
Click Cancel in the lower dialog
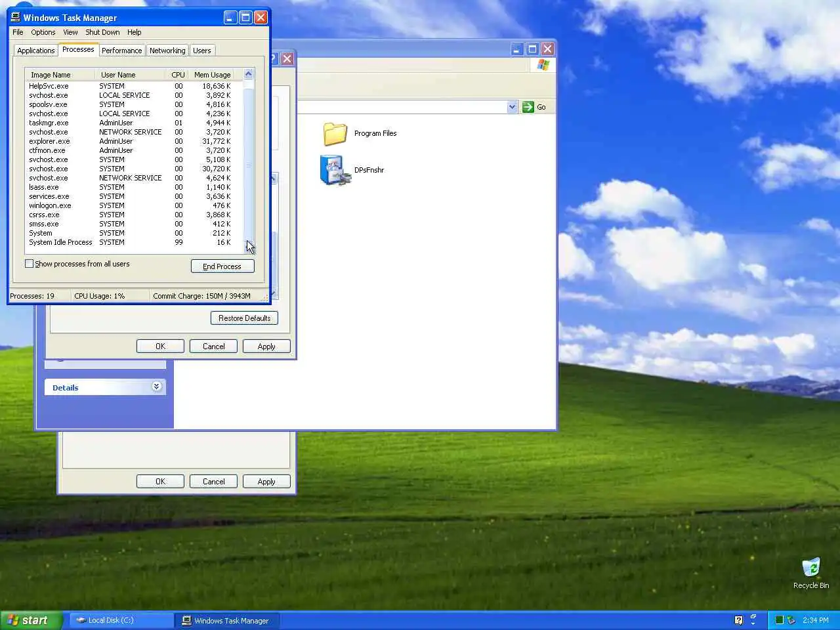click(213, 482)
